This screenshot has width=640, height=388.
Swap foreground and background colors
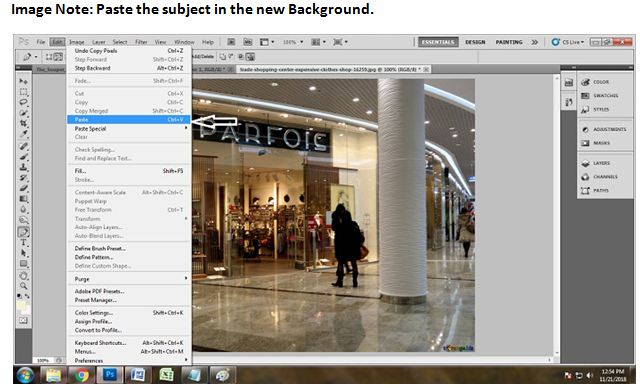coord(27,296)
